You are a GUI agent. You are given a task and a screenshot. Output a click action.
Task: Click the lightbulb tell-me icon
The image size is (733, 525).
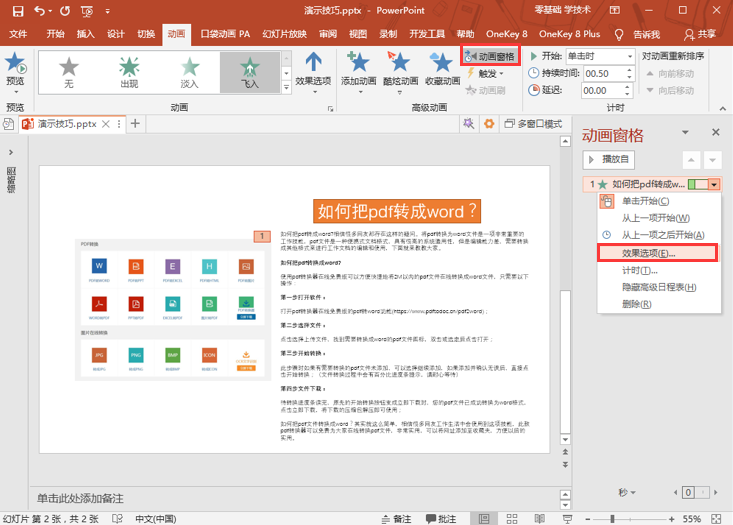619,34
